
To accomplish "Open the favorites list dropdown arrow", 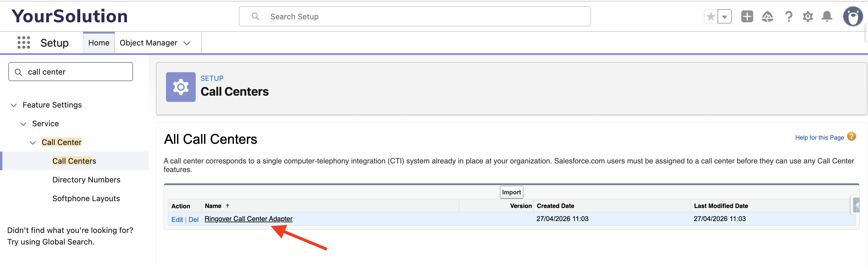I will coord(724,17).
